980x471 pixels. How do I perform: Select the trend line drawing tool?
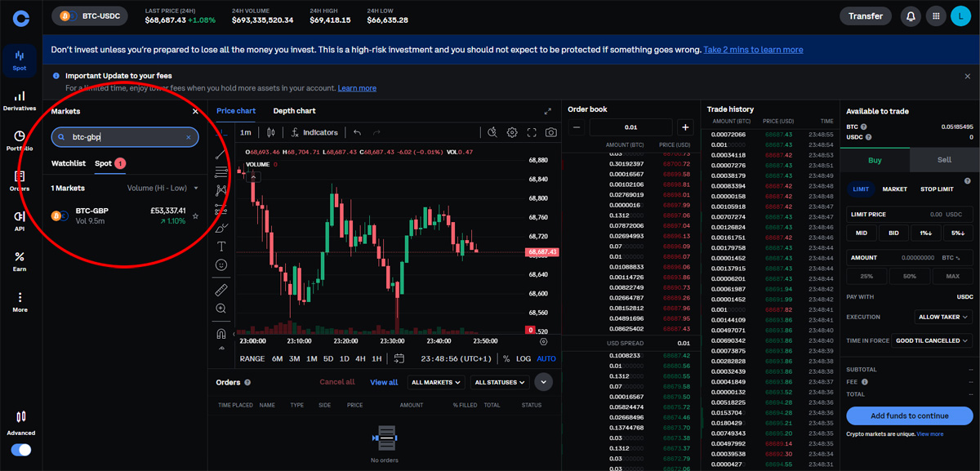221,153
